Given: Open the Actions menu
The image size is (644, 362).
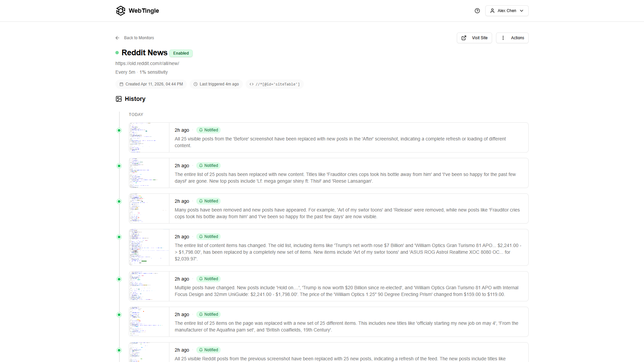Looking at the screenshot, I should tap(512, 38).
